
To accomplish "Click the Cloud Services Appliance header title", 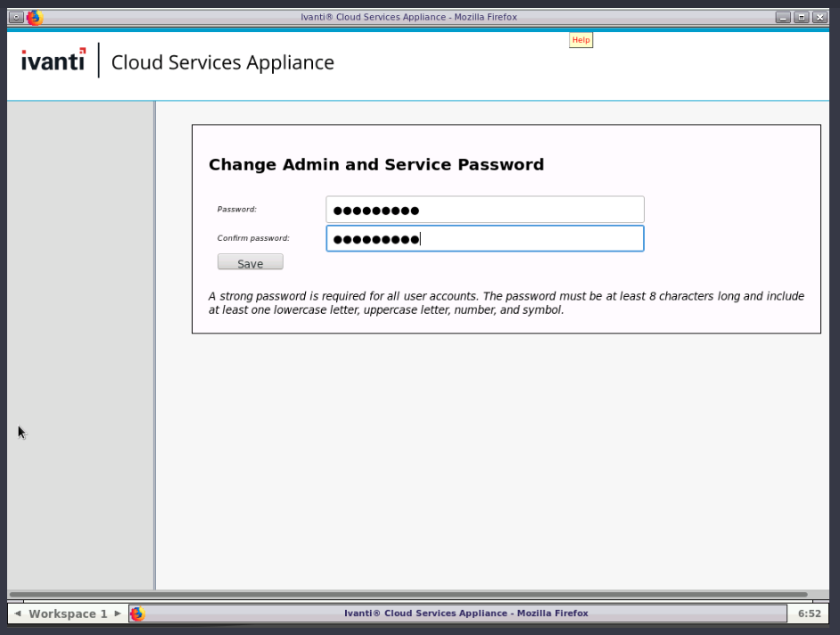I will [222, 62].
